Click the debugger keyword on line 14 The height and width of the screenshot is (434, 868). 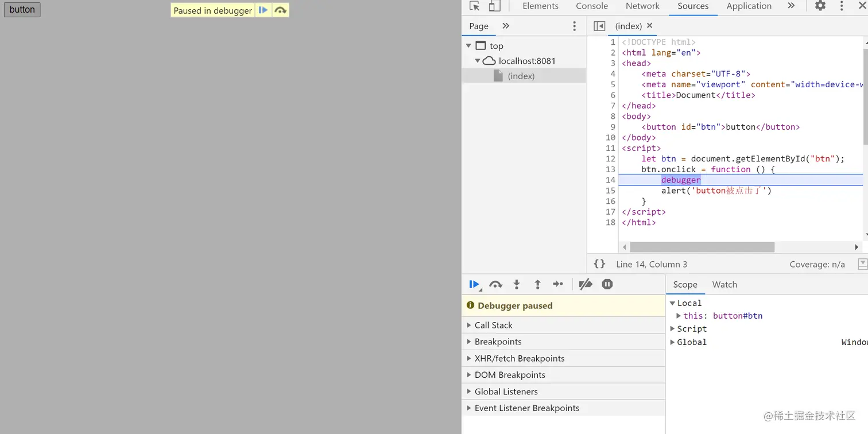point(681,180)
